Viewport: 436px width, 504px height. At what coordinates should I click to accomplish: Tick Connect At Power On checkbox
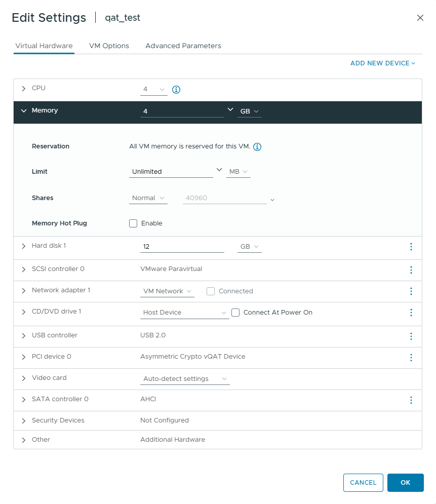(235, 313)
